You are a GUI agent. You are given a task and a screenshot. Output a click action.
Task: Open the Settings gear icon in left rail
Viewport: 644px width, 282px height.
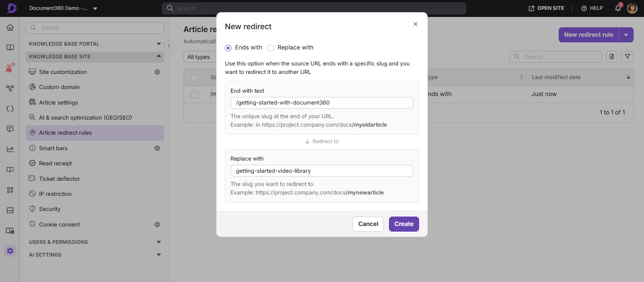(10, 251)
